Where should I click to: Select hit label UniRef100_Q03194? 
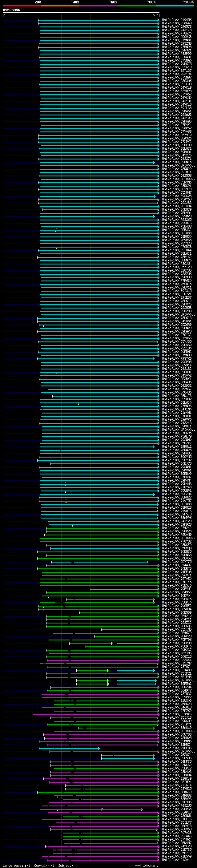tap(177, 74)
